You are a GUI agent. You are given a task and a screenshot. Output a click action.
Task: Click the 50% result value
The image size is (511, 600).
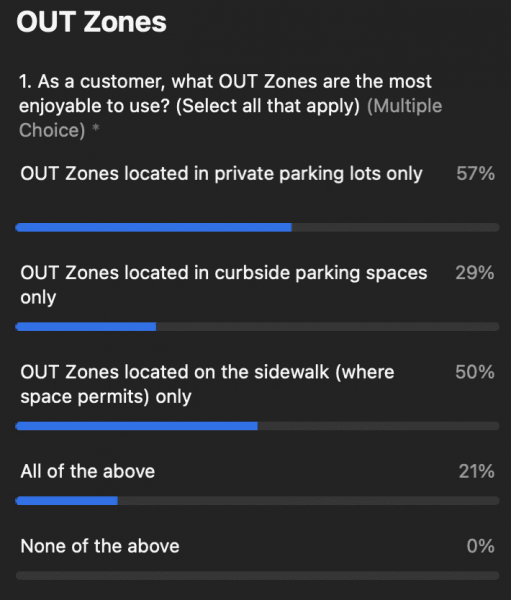[475, 372]
